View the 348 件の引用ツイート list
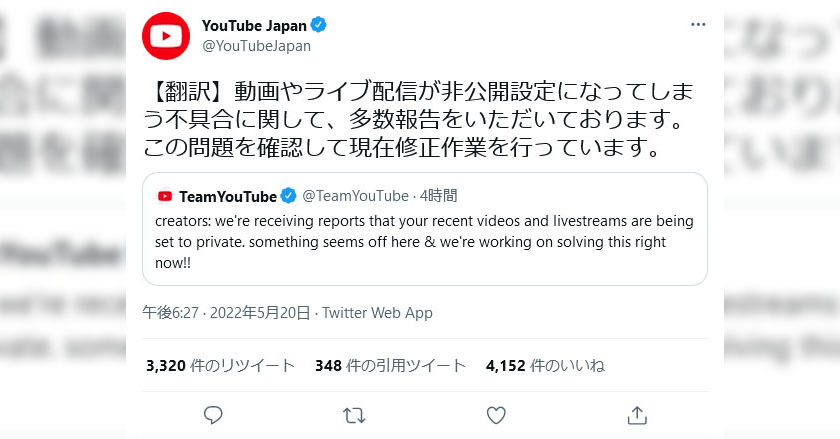This screenshot has width=840, height=439. 390,366
